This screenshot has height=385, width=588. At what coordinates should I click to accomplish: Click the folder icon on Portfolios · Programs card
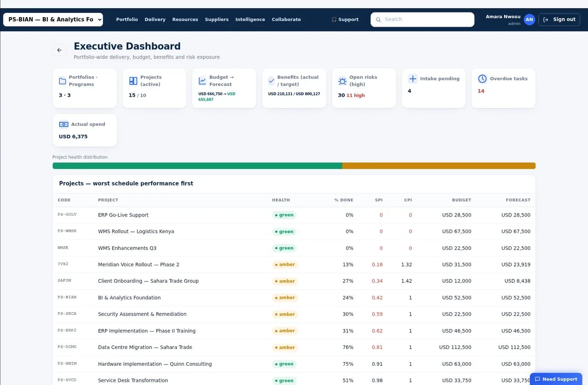click(62, 81)
